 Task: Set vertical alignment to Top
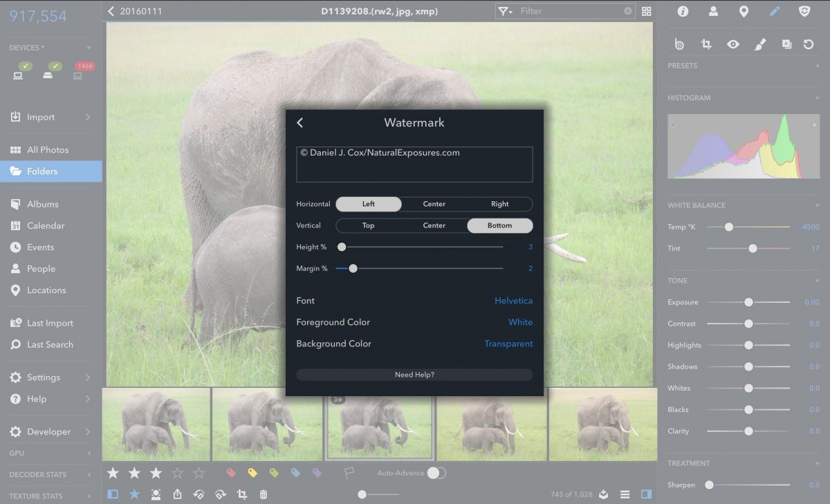point(369,225)
